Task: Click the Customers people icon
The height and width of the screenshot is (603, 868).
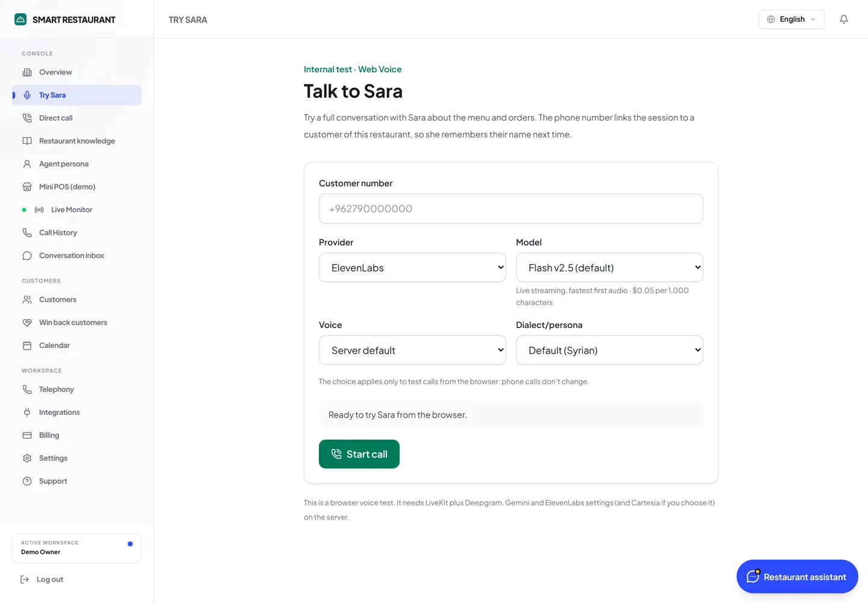Action: [x=27, y=300]
